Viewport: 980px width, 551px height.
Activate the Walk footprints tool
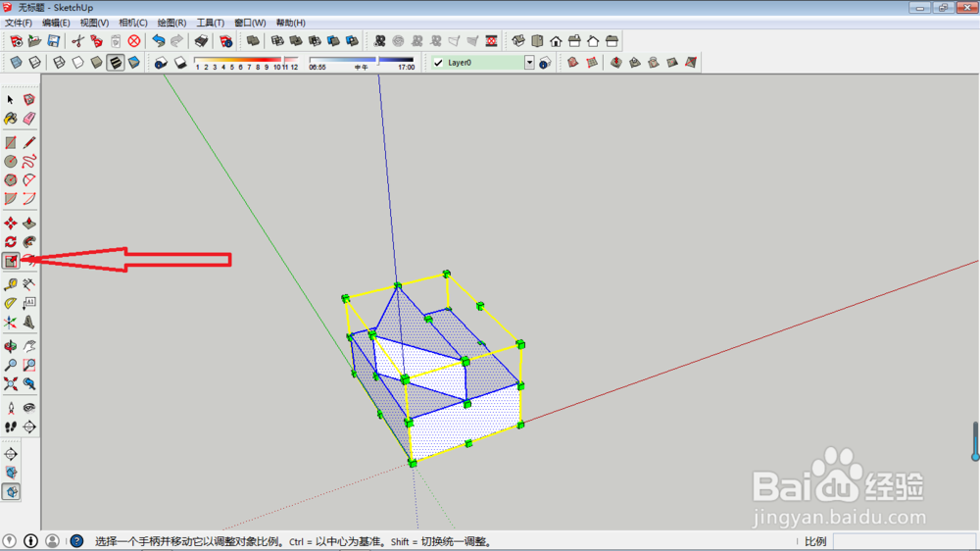click(x=11, y=426)
